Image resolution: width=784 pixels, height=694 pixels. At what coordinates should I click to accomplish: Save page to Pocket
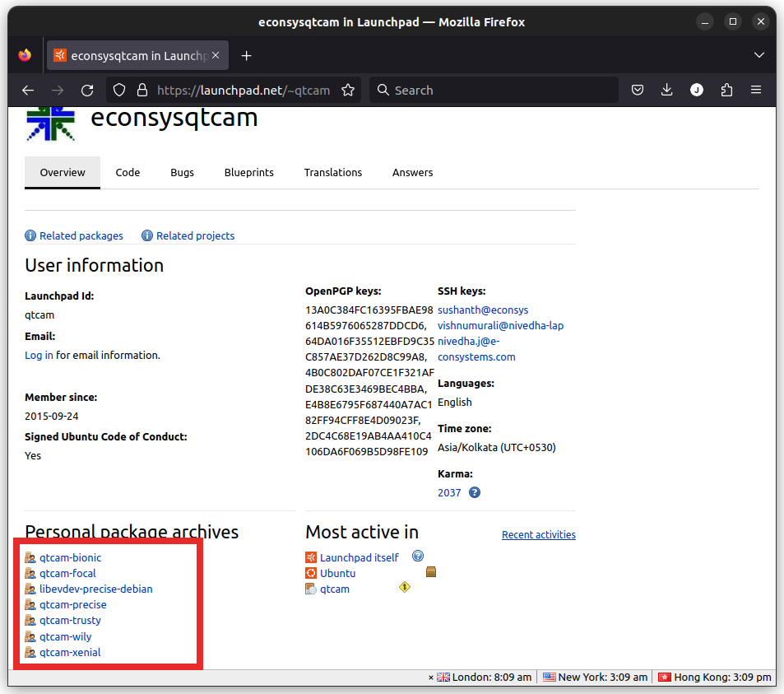click(637, 90)
